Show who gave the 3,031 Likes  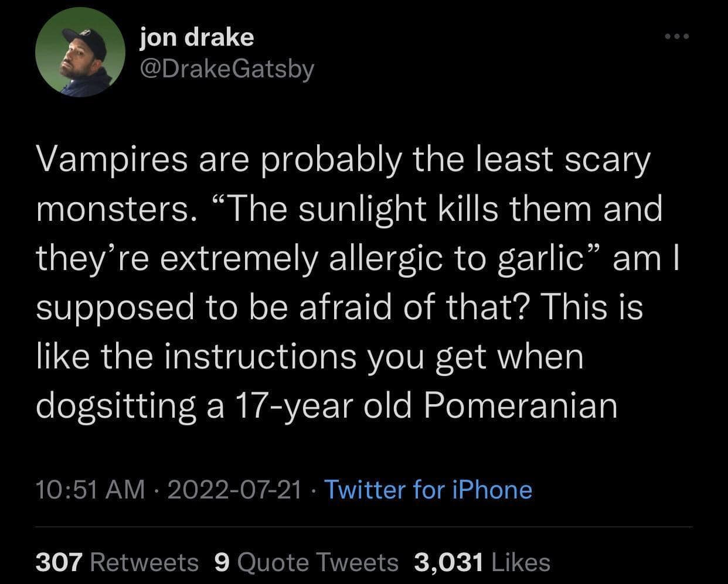(x=482, y=562)
